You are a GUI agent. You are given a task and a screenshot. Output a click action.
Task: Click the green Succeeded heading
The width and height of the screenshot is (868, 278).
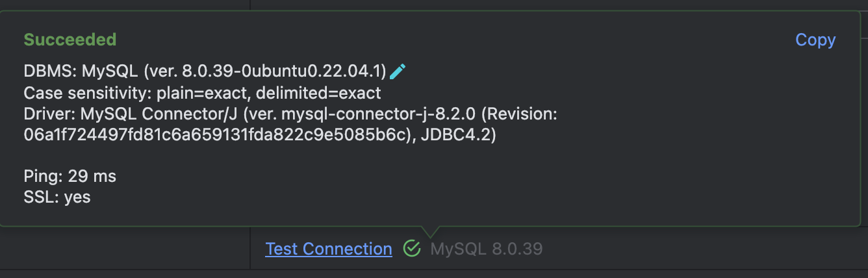coord(70,40)
